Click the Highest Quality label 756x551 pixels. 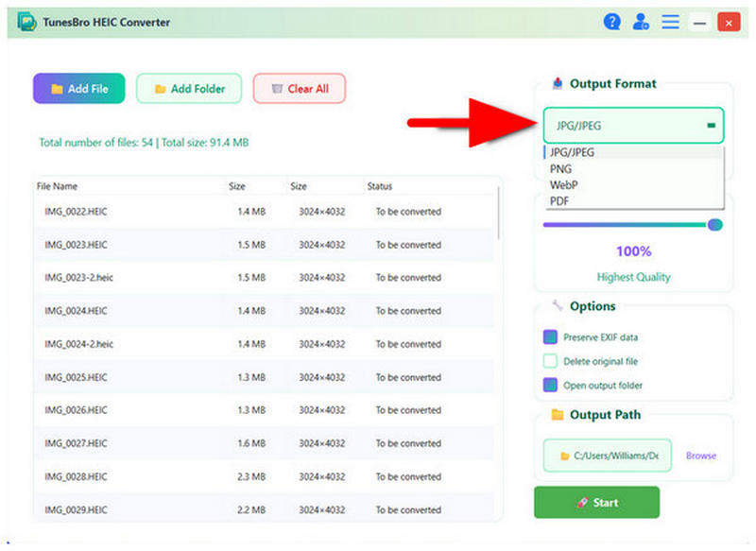633,277
